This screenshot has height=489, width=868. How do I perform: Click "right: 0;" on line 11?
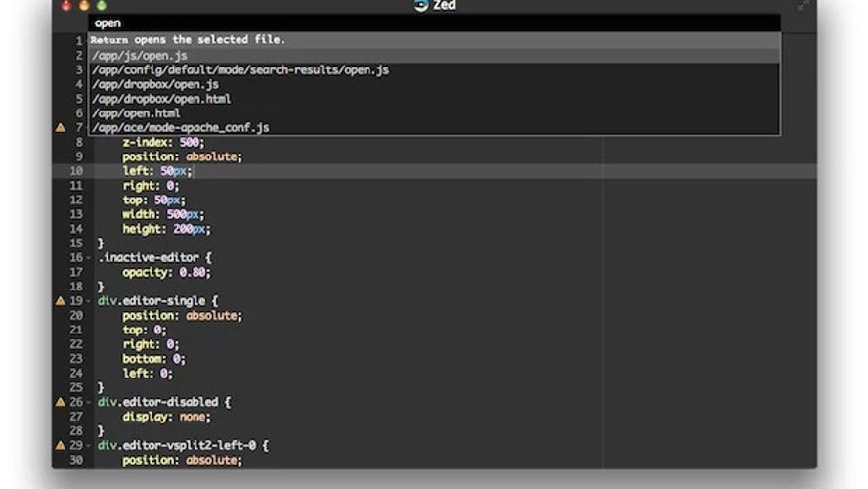pos(151,186)
